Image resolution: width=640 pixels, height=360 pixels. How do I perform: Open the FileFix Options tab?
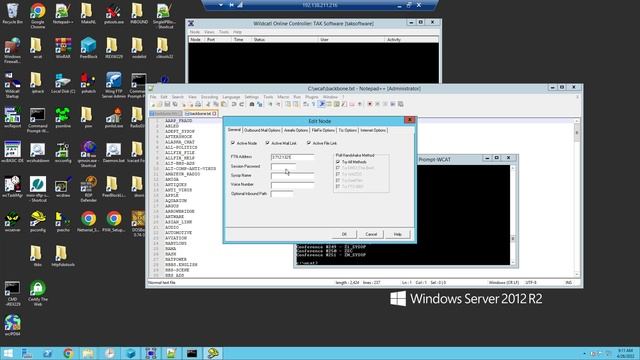click(323, 130)
